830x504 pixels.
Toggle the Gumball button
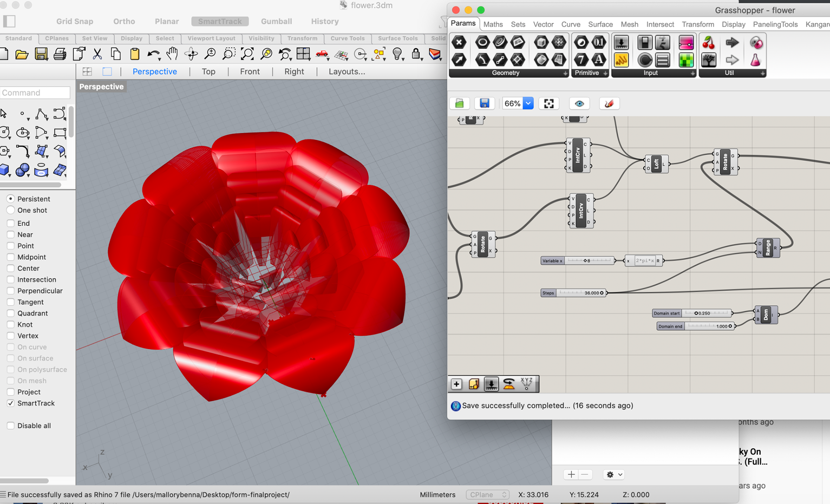(x=276, y=21)
